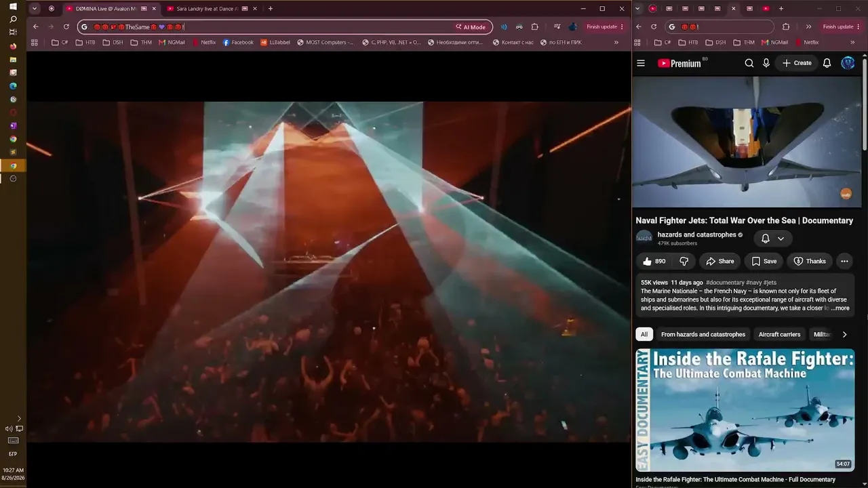Open Extensions in the right browser window
Screen dimensions: 868x488
pyautogui.click(x=786, y=27)
